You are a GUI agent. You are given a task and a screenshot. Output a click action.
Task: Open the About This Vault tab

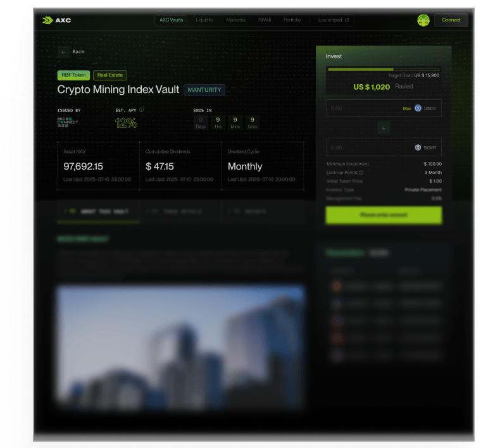click(98, 211)
